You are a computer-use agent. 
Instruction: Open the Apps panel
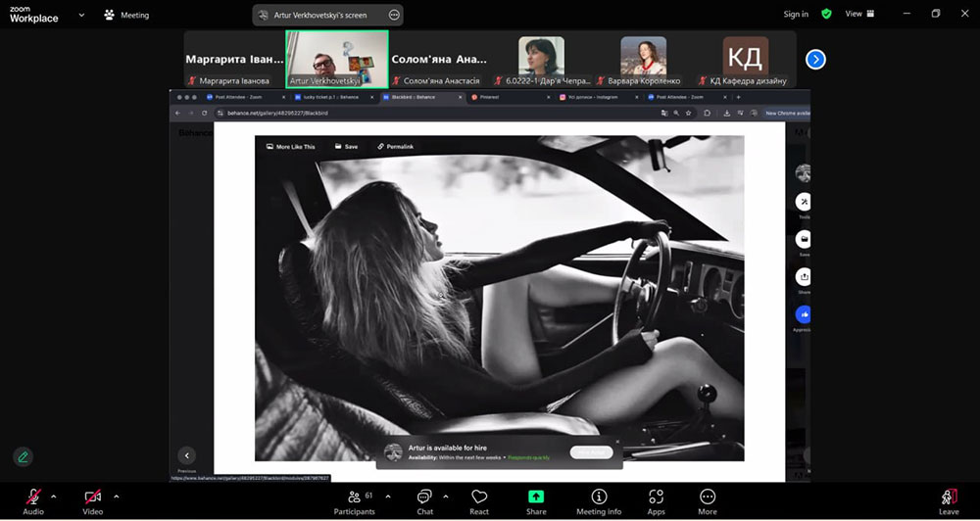[656, 502]
